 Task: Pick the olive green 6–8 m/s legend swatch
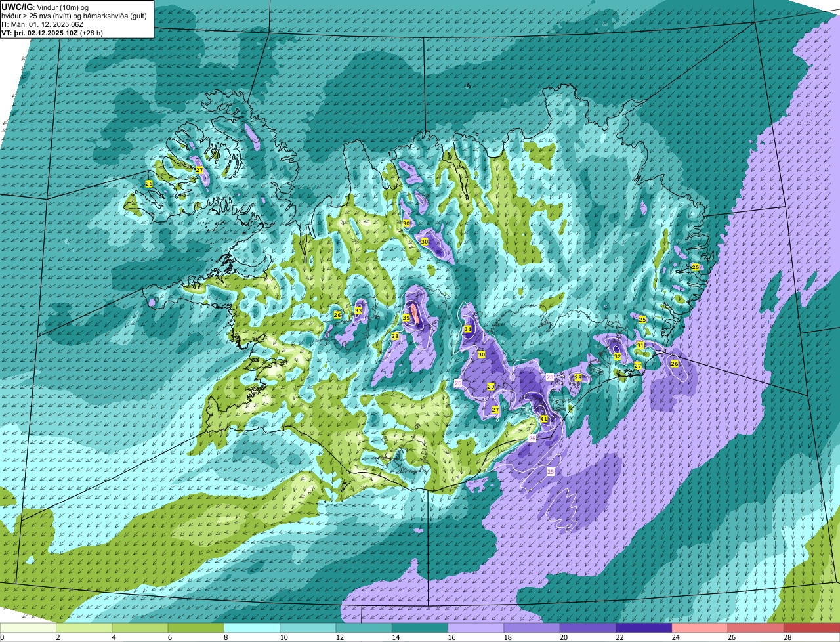click(196, 628)
